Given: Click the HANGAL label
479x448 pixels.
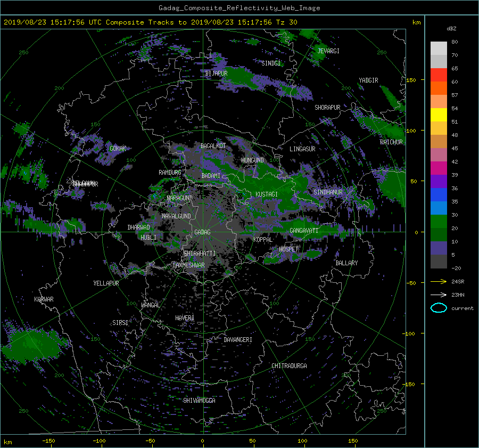Looking at the screenshot, I should (x=150, y=305).
